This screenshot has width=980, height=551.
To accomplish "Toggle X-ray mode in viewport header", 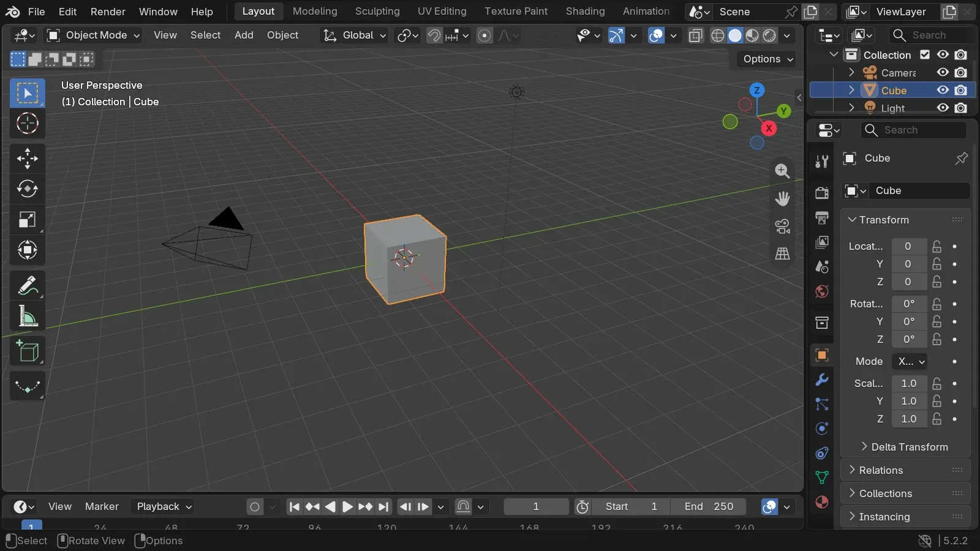I will coord(695,36).
